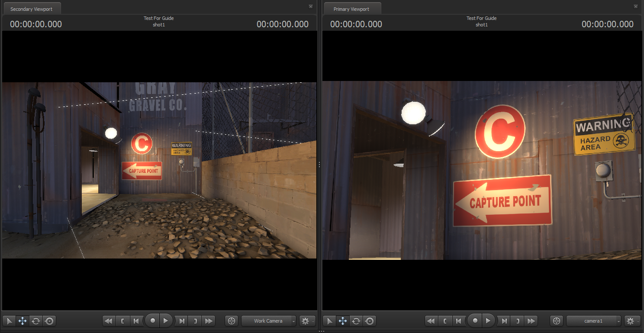Viewport: 644px width, 333px height.
Task: Jump to shot end bracket in Primary Viewport
Action: click(518, 321)
